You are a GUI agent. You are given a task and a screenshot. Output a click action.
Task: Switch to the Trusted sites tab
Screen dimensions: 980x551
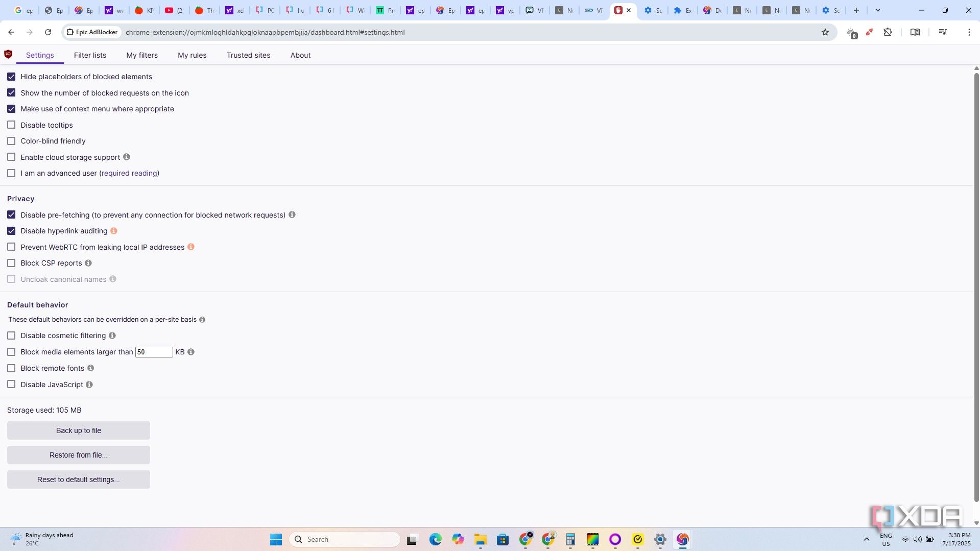click(248, 55)
